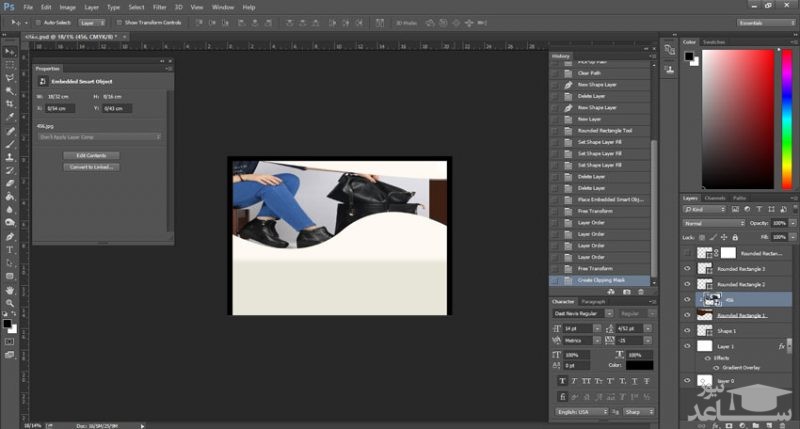This screenshot has width=800, height=429.
Task: Pick the Horizontal Type tool
Action: pos(10,249)
